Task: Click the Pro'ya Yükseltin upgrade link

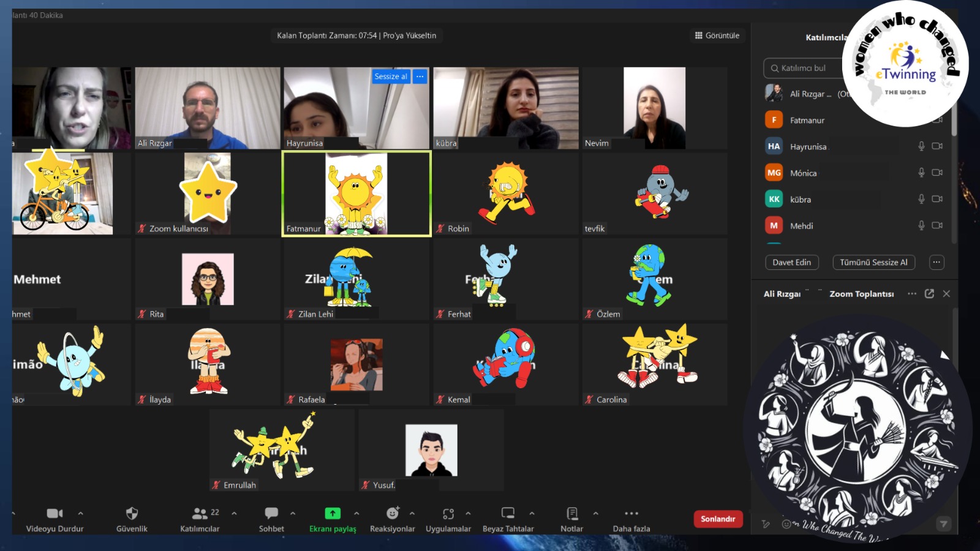Action: click(x=410, y=36)
